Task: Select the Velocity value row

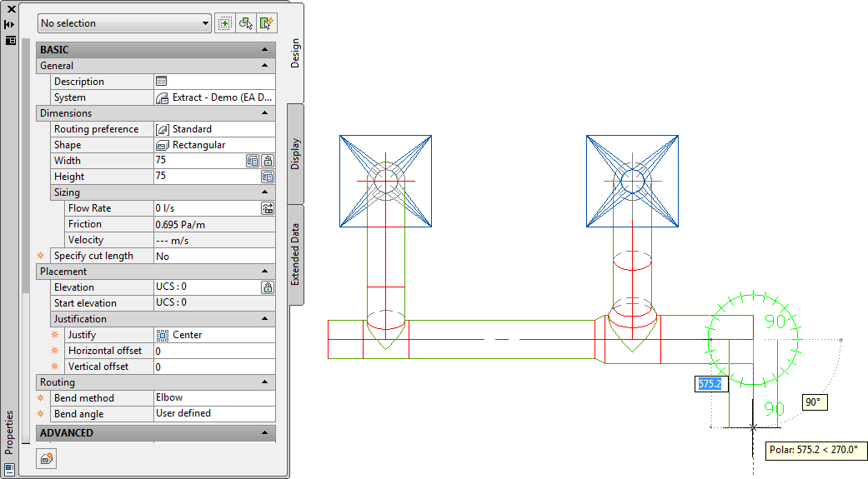Action: point(215,240)
